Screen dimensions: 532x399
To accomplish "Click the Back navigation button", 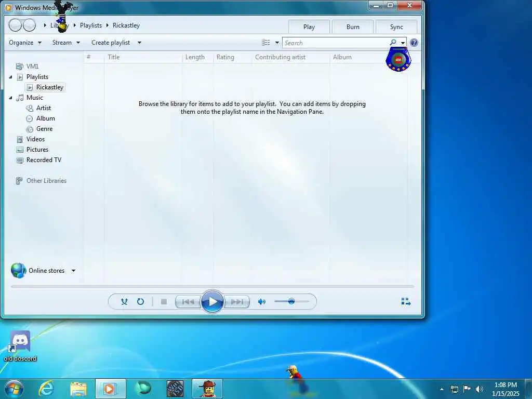I will 15,25.
